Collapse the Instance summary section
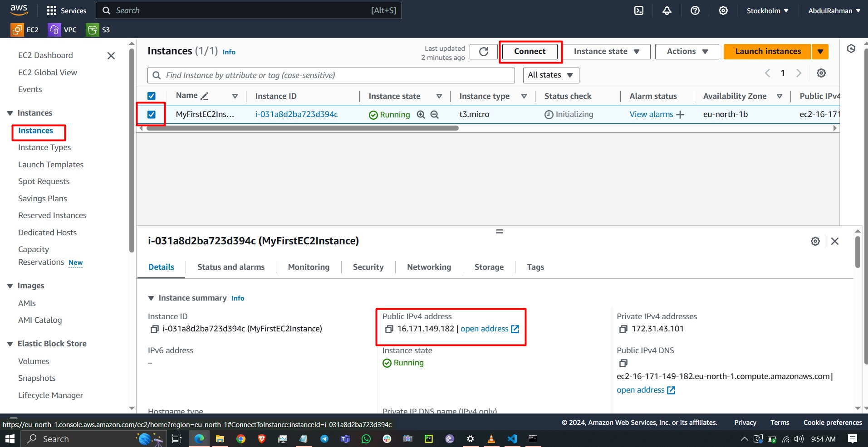Screen dimensions: 868x447 coord(151,298)
